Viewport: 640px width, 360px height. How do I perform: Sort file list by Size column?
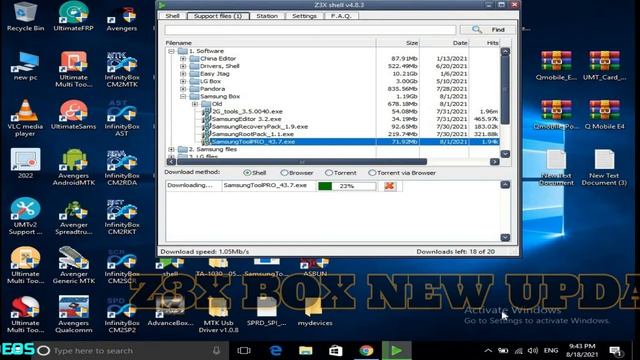click(x=397, y=43)
